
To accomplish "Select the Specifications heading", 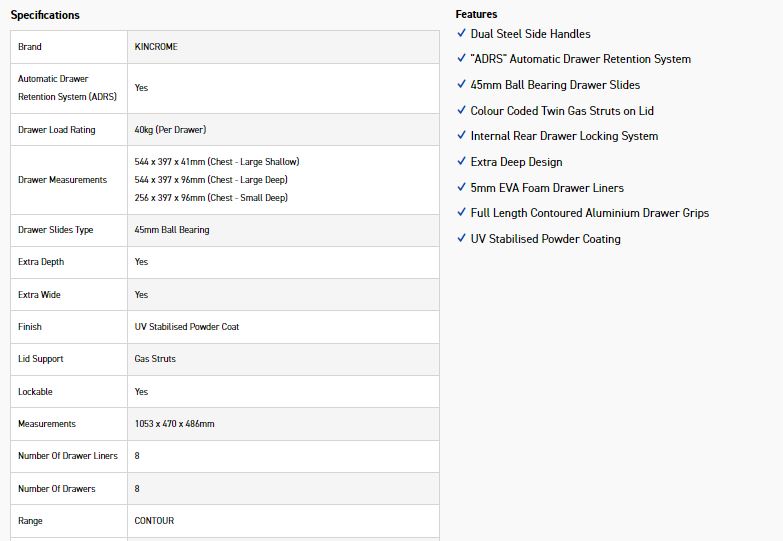I will pos(45,15).
